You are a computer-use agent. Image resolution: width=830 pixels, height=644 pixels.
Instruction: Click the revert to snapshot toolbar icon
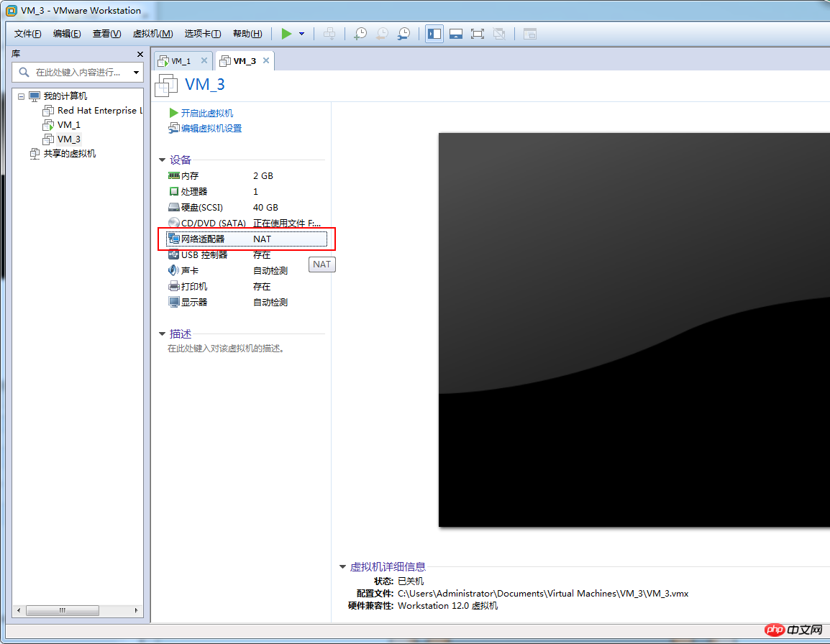click(382, 34)
